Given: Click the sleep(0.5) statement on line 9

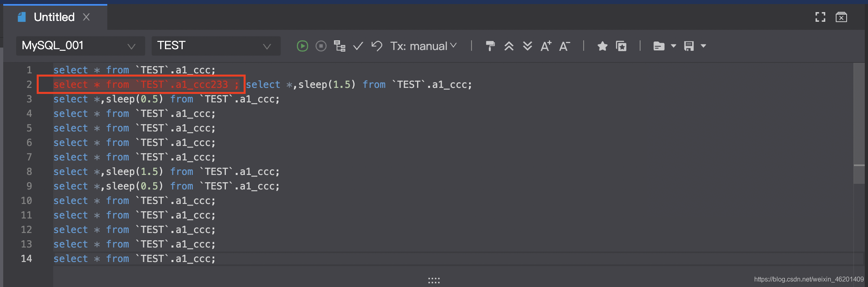Looking at the screenshot, I should coord(167,186).
